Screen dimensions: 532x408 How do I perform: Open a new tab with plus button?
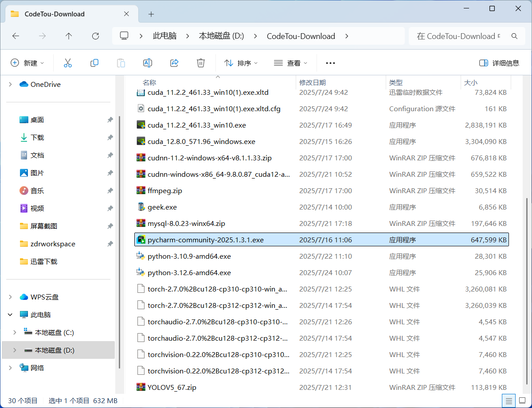(151, 14)
